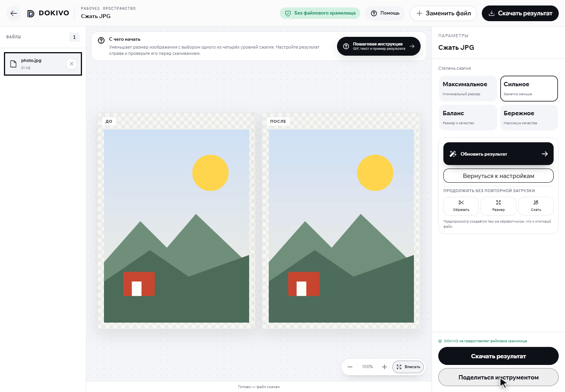Click the back arrow icon
The width and height of the screenshot is (565, 392).
tap(14, 13)
